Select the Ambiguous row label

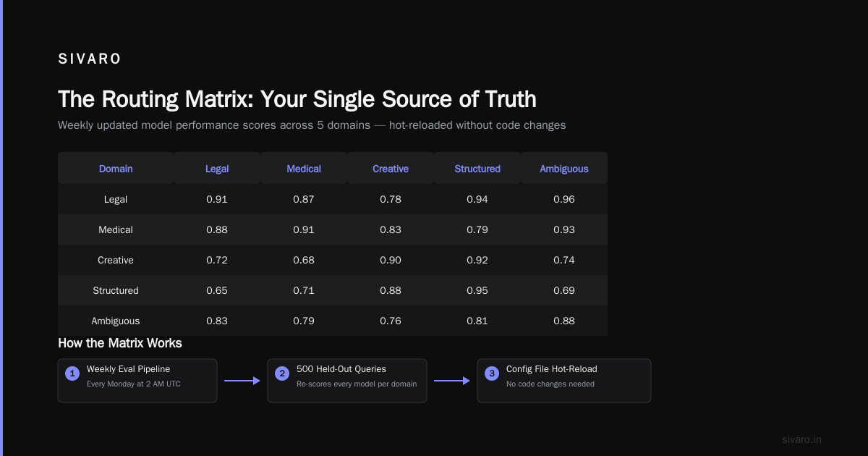116,321
